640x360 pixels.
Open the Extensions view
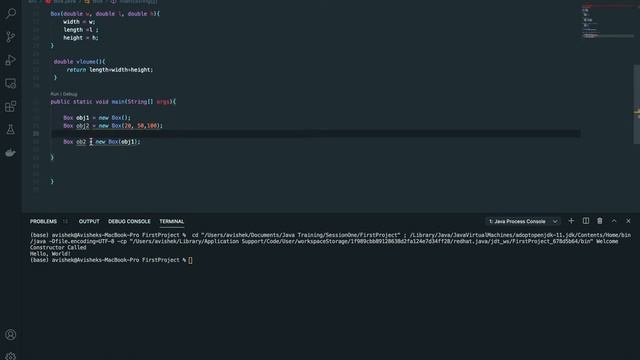(x=11, y=107)
